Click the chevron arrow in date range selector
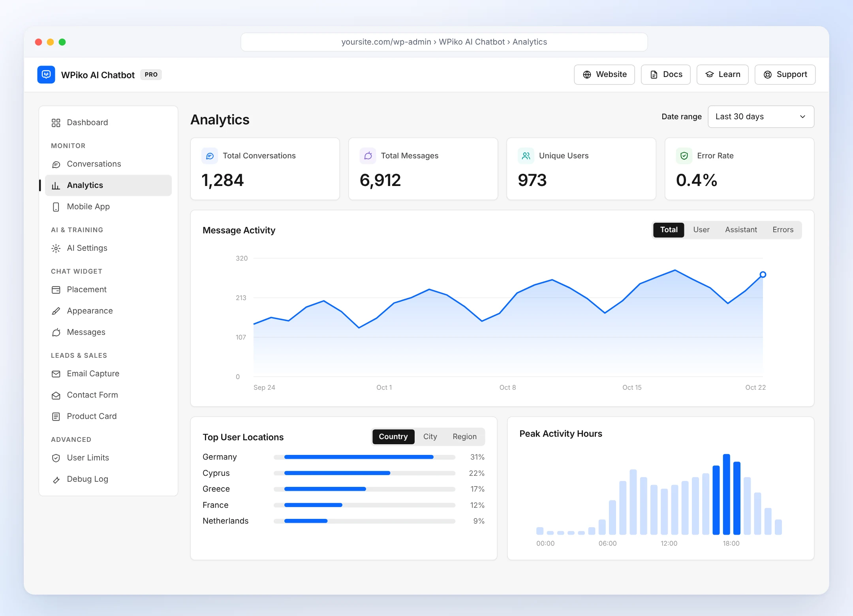This screenshot has height=616, width=853. [x=802, y=117]
